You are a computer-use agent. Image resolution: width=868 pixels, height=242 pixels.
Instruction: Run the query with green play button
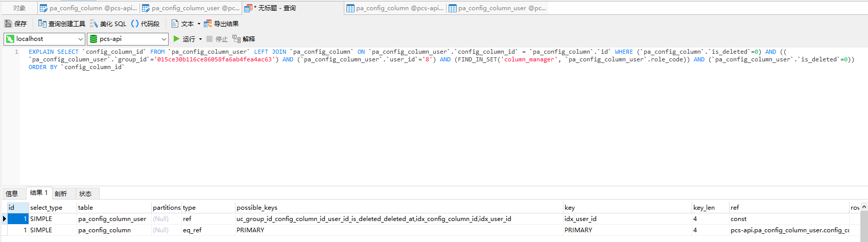click(177, 39)
